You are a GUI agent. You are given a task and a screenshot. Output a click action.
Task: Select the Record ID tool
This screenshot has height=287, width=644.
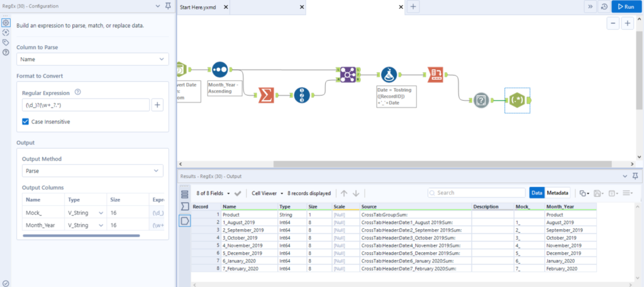[x=303, y=95]
